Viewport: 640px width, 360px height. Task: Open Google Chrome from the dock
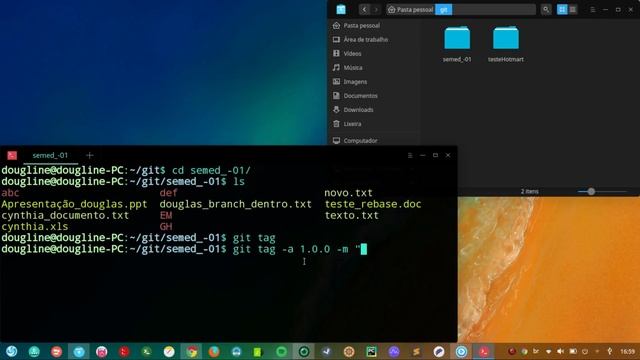pos(191,351)
